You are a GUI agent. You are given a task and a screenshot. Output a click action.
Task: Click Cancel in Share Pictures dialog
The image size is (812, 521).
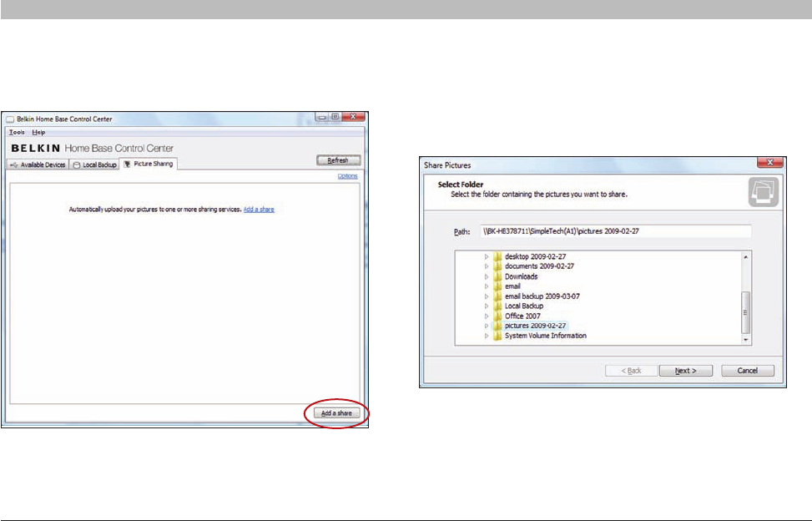pos(747,371)
